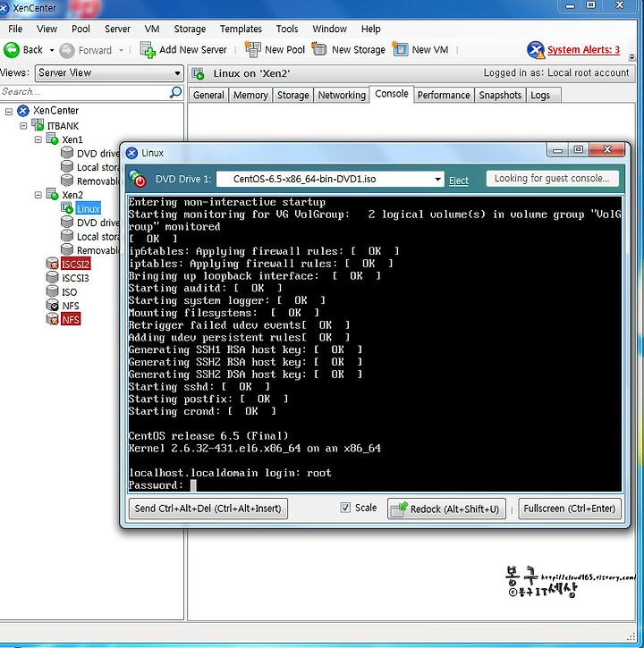Click Redock (Alt+Shift+U) button

click(x=446, y=509)
